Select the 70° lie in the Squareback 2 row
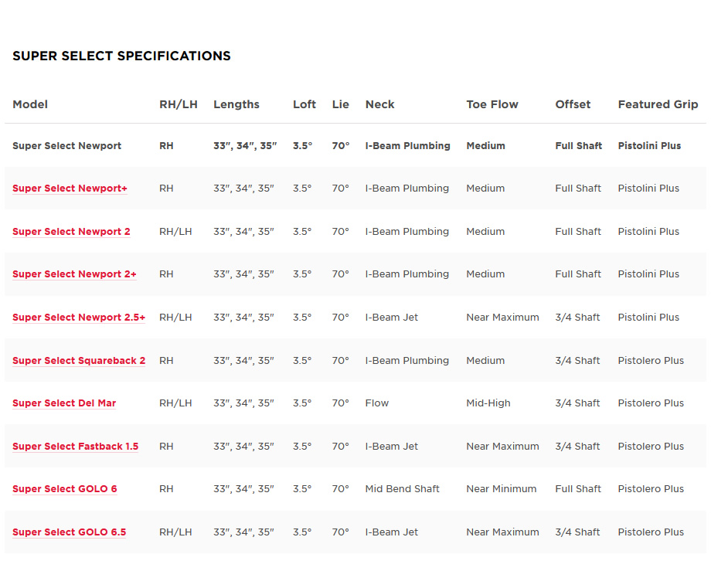711x588 pixels. click(x=341, y=360)
